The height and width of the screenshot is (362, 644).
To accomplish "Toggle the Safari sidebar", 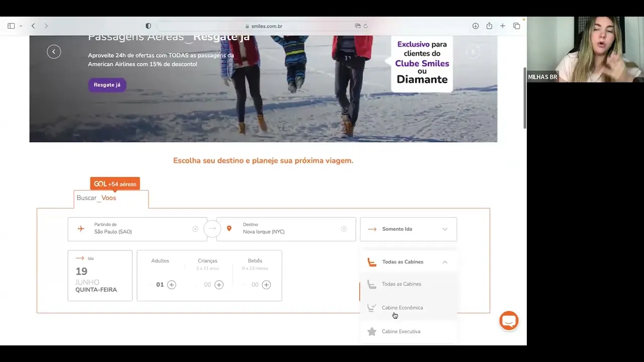I will [11, 26].
